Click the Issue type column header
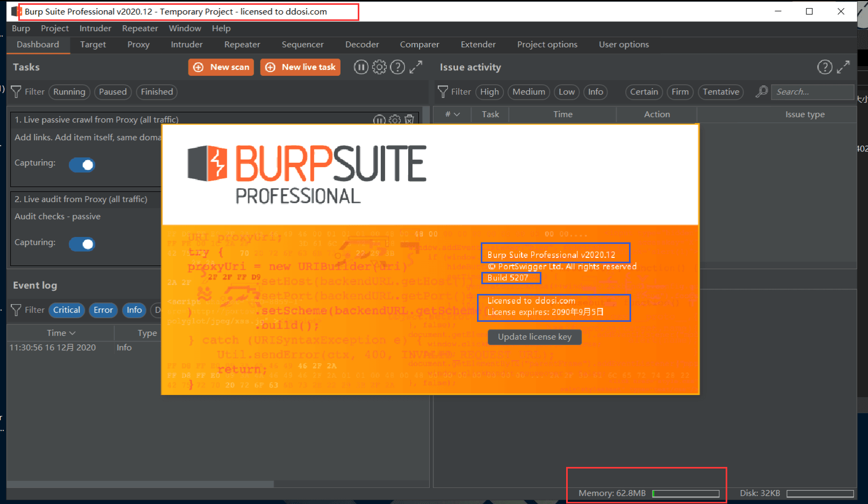This screenshot has height=504, width=868. (805, 114)
